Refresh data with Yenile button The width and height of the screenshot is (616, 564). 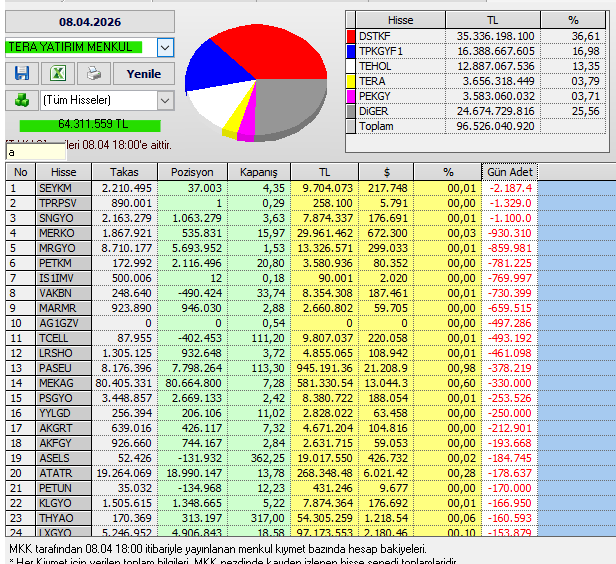pyautogui.click(x=144, y=74)
